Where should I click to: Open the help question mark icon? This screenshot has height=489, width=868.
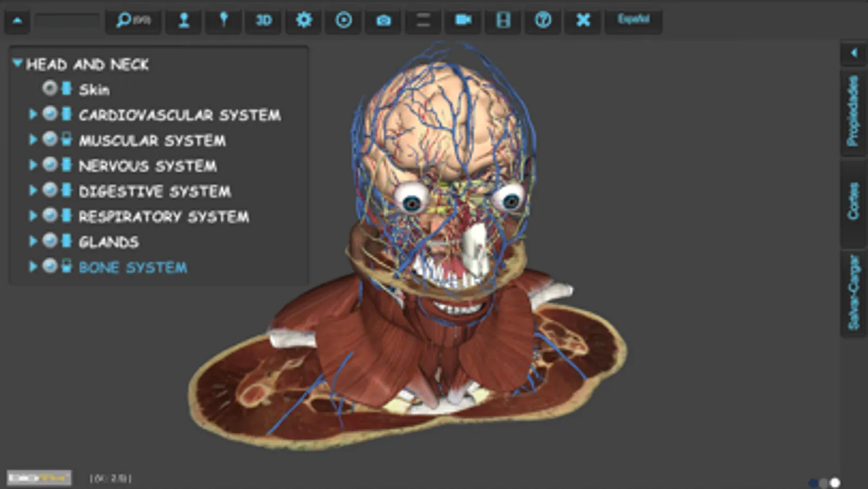pyautogui.click(x=543, y=21)
